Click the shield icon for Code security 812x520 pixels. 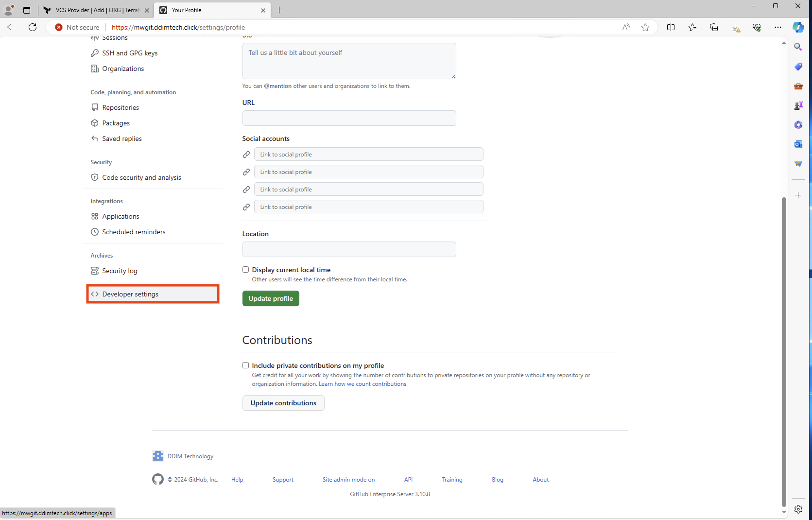[x=95, y=177]
